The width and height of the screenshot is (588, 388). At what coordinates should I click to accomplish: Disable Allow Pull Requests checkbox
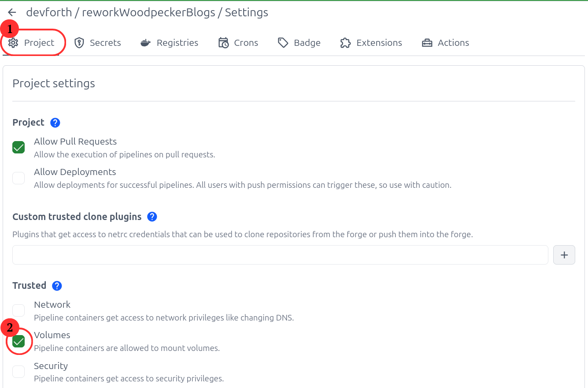(18, 147)
